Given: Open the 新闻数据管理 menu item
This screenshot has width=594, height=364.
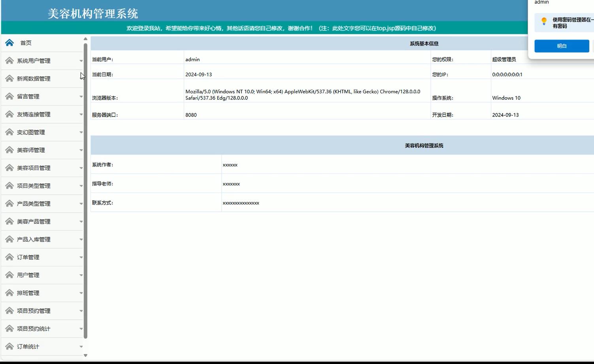Looking at the screenshot, I should coord(34,78).
